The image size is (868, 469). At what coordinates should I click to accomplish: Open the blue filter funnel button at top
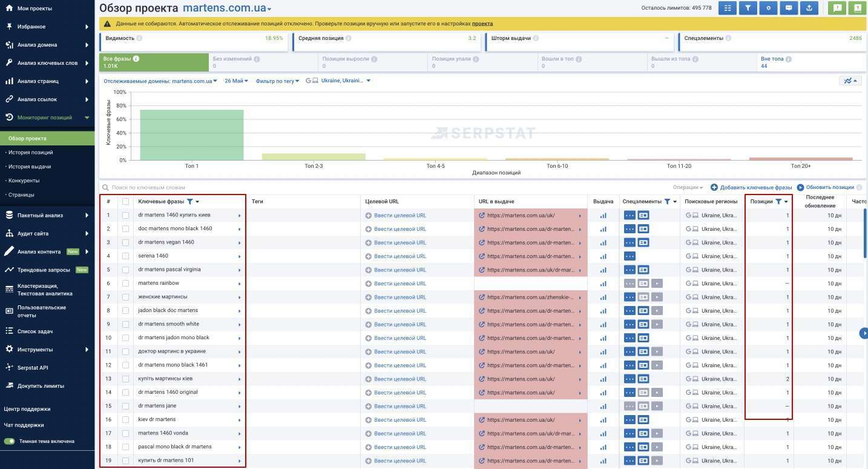click(x=748, y=8)
